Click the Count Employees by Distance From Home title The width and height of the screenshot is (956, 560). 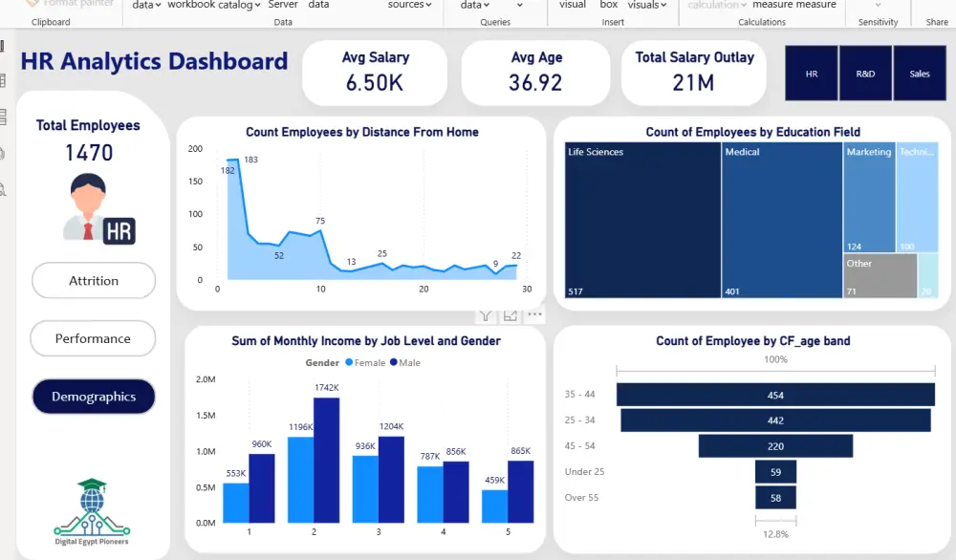(x=362, y=132)
